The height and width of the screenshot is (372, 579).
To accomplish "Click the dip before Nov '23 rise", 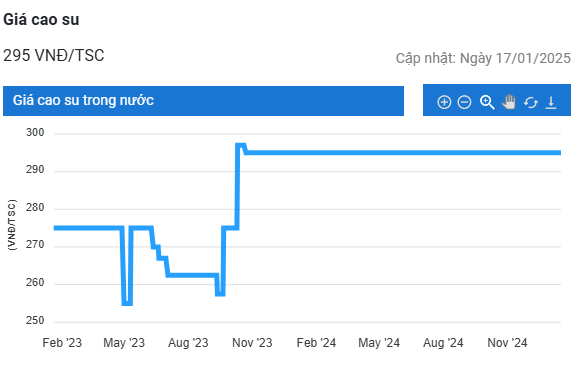I will [x=220, y=294].
